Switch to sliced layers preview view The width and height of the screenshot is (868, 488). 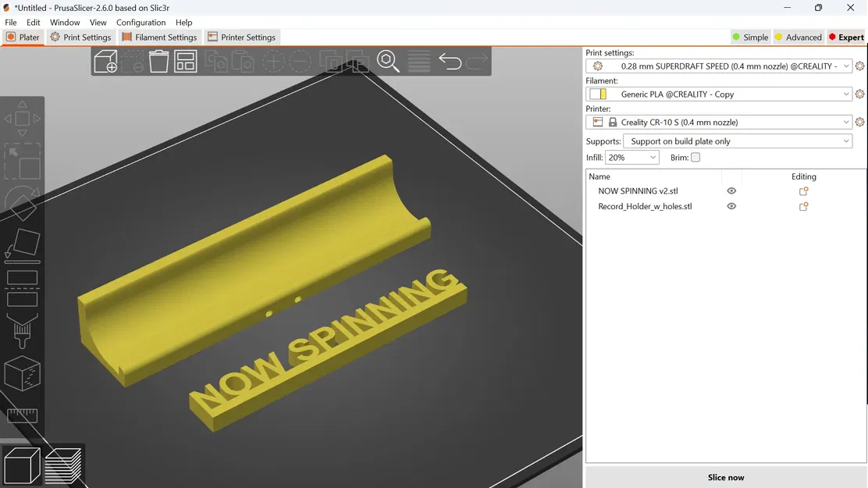coord(63,465)
